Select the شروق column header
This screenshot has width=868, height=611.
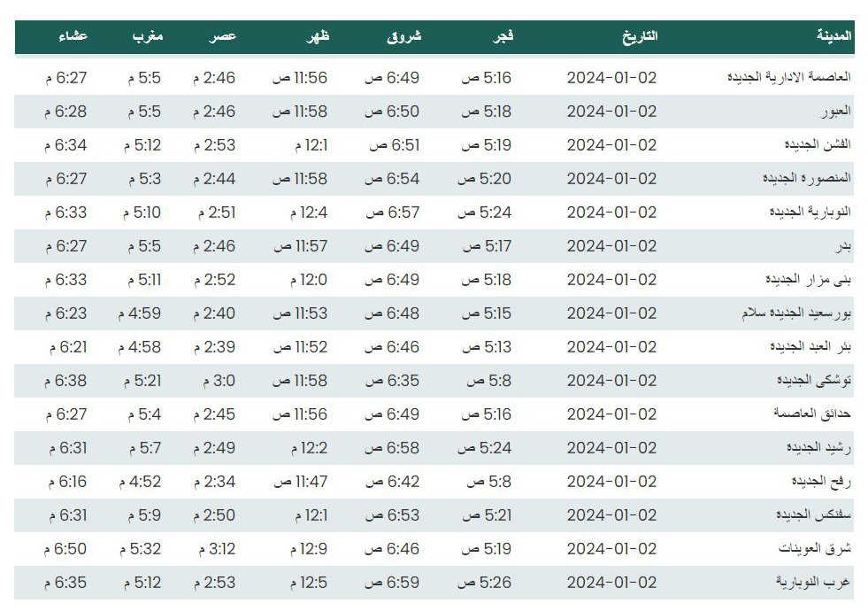tap(404, 36)
